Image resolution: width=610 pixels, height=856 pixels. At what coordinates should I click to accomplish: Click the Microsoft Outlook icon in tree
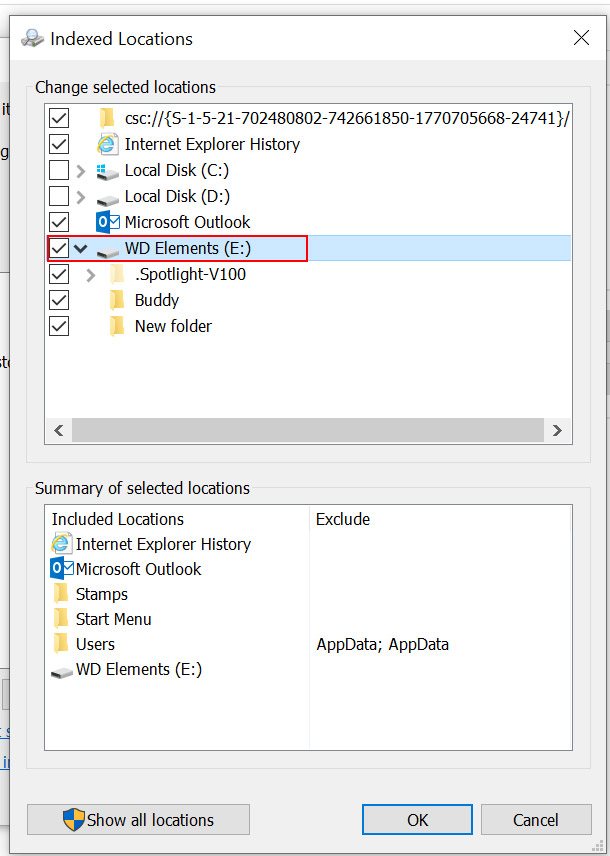point(108,222)
